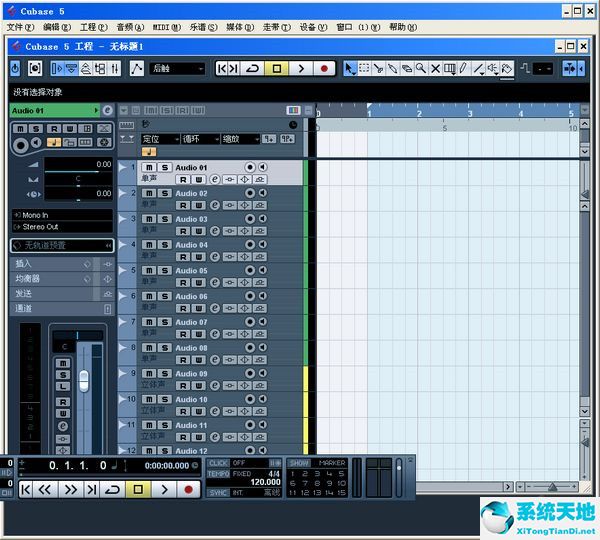Toggle the CLICK metronome button
600x540 pixels.
coord(218,463)
